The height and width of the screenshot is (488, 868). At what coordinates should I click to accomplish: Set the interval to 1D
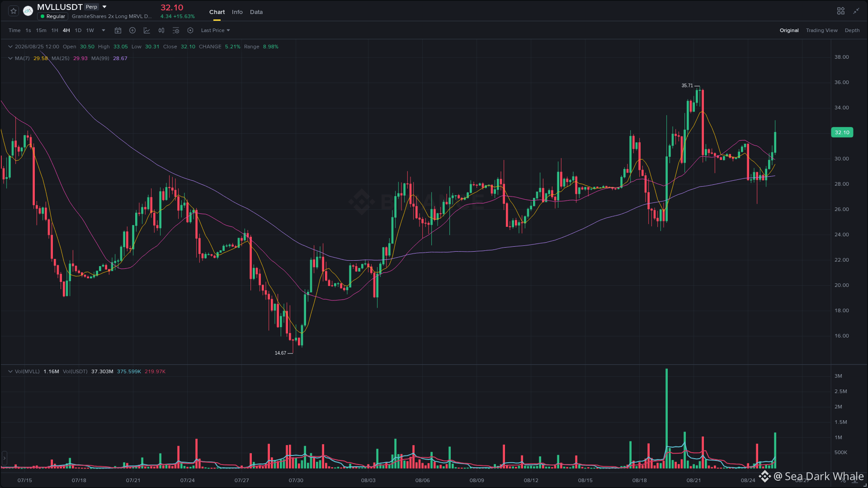pos(78,30)
